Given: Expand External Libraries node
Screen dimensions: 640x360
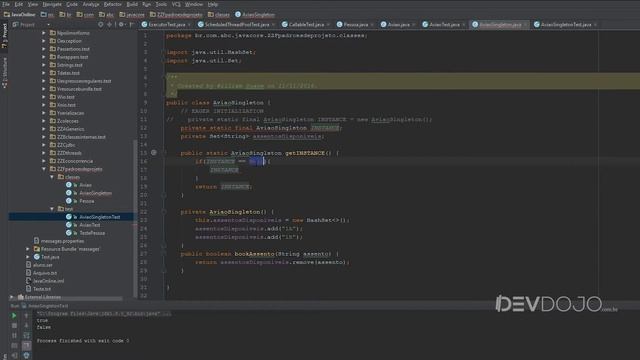Looking at the screenshot, I should click(11, 297).
